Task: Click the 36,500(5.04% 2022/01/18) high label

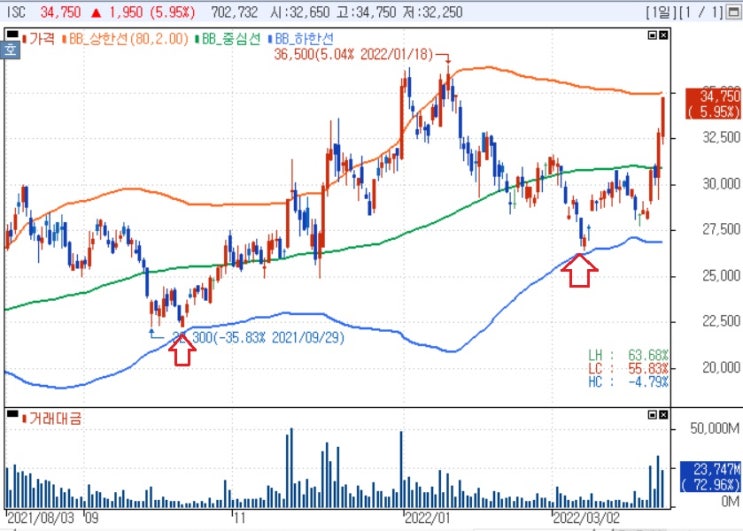Action: coord(353,54)
